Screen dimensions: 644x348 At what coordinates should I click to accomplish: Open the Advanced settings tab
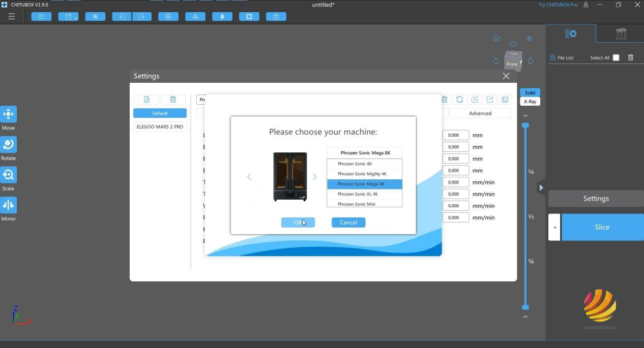(x=480, y=113)
